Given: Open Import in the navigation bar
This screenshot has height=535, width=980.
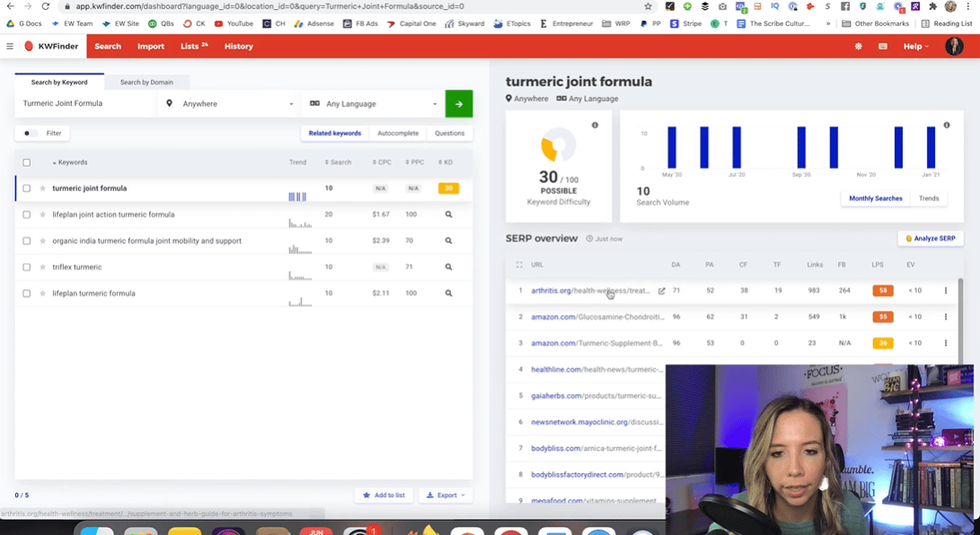Looking at the screenshot, I should click(x=151, y=46).
